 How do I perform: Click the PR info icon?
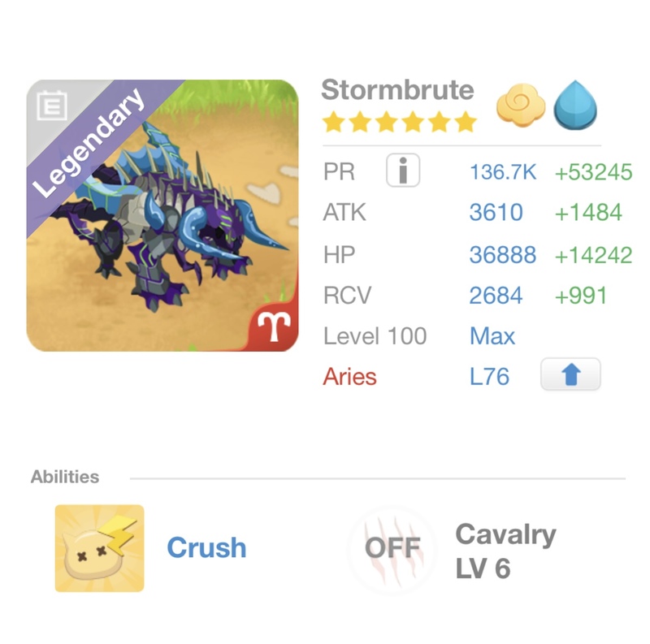(x=403, y=171)
